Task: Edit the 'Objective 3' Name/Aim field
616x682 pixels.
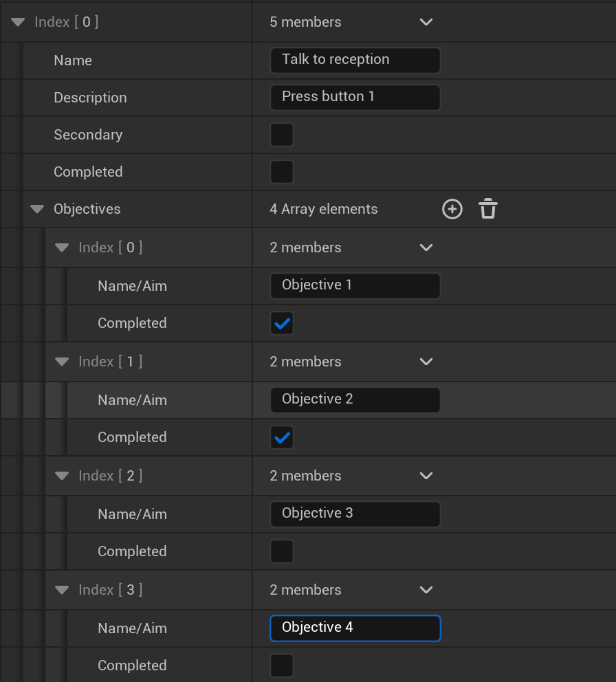Action: (355, 514)
